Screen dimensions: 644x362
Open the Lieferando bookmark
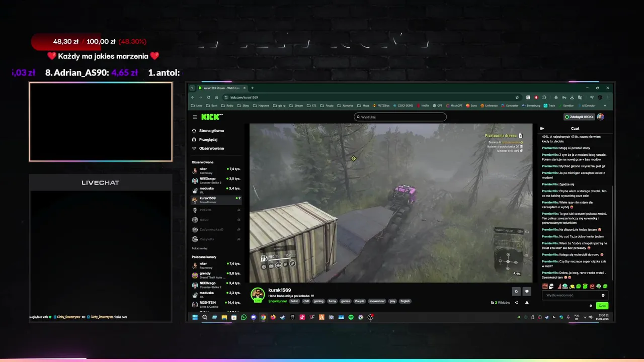(x=489, y=106)
